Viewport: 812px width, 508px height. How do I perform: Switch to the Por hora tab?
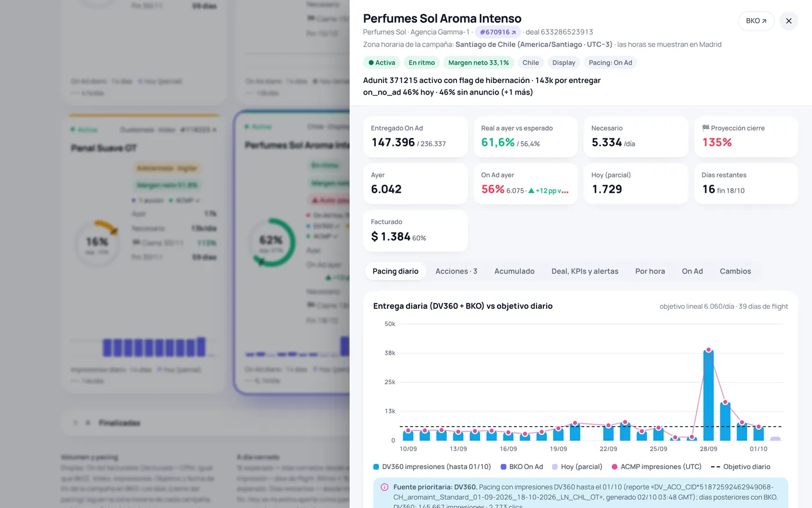point(650,271)
